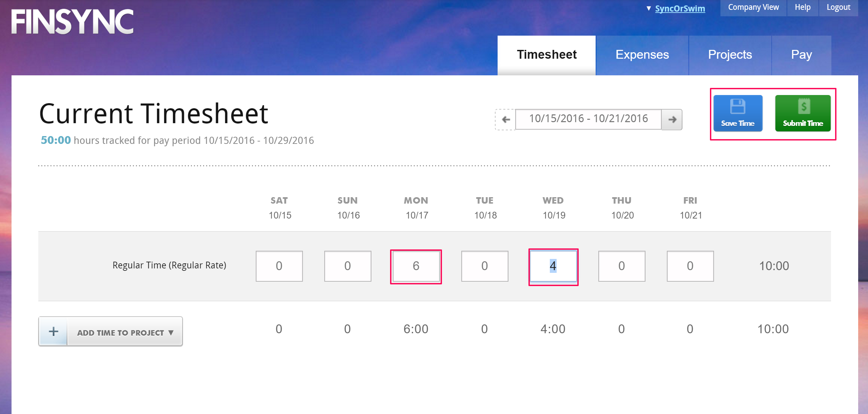Log out using the Logout button
The image size is (868, 414).
click(838, 7)
